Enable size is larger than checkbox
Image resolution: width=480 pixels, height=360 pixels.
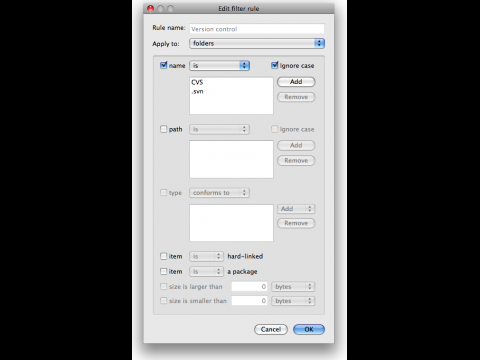click(163, 286)
